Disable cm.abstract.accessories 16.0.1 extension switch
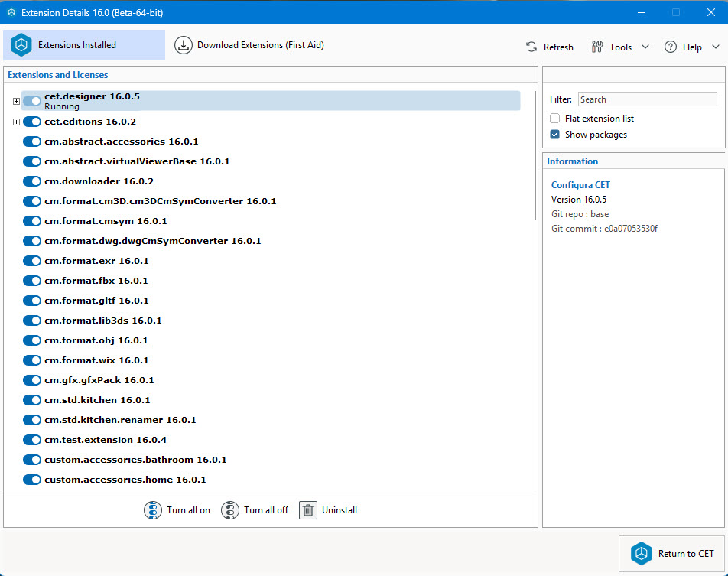Viewport: 728px width, 576px height. [32, 142]
